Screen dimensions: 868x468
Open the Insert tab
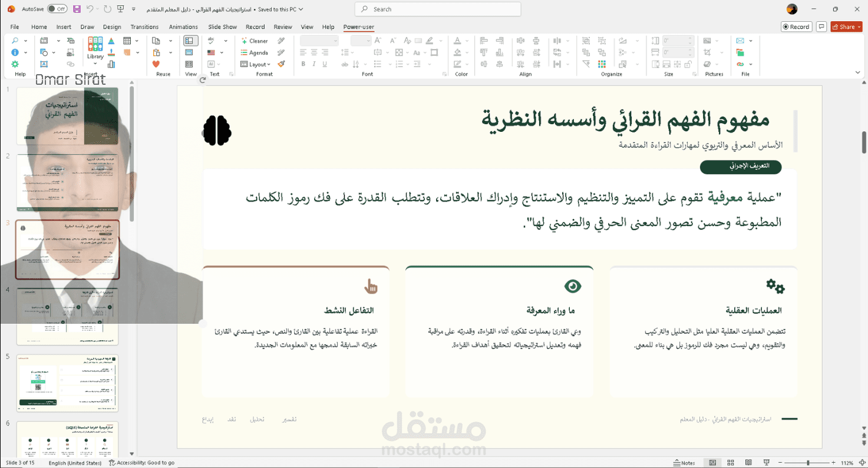(x=64, y=26)
